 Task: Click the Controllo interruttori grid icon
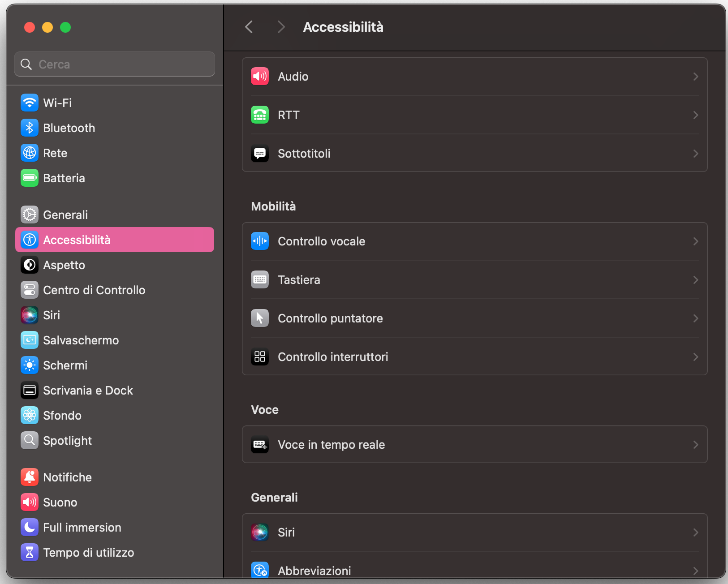[x=260, y=356]
